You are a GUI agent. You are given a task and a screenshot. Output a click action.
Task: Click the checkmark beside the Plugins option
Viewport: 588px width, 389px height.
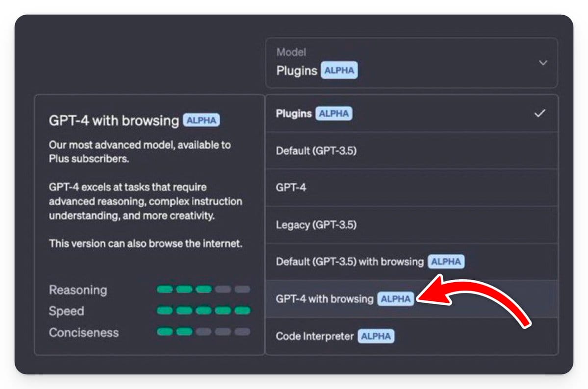(x=539, y=113)
